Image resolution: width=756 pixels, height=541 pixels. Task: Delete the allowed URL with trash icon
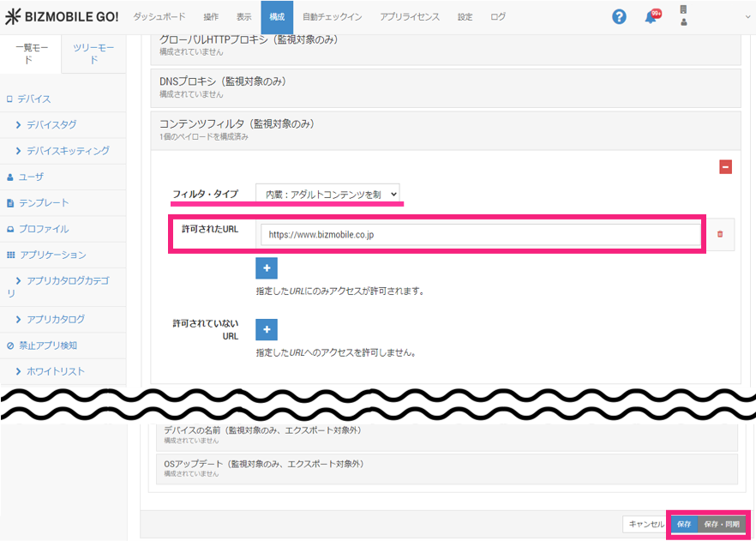coord(720,234)
